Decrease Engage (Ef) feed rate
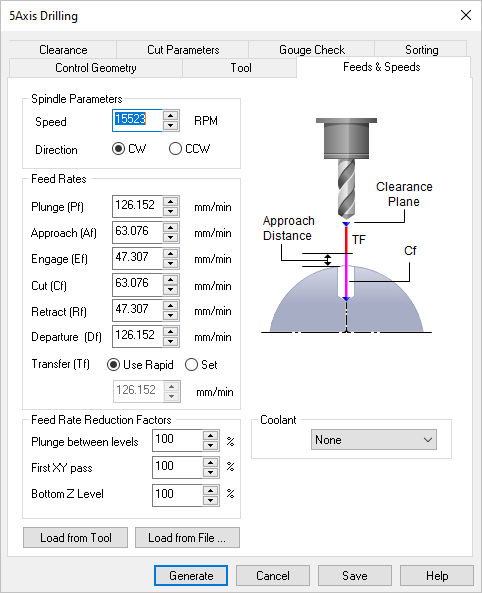Image resolution: width=482 pixels, height=593 pixels. (171, 264)
